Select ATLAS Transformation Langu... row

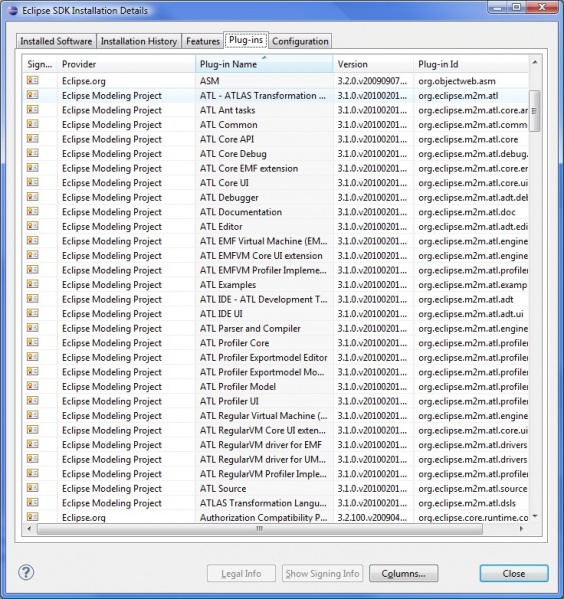click(x=276, y=502)
